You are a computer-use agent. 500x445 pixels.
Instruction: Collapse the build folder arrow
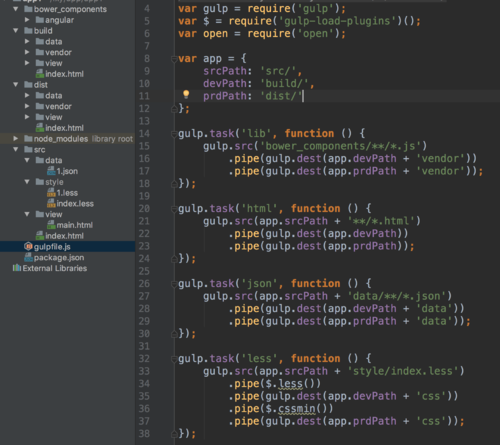(x=15, y=31)
